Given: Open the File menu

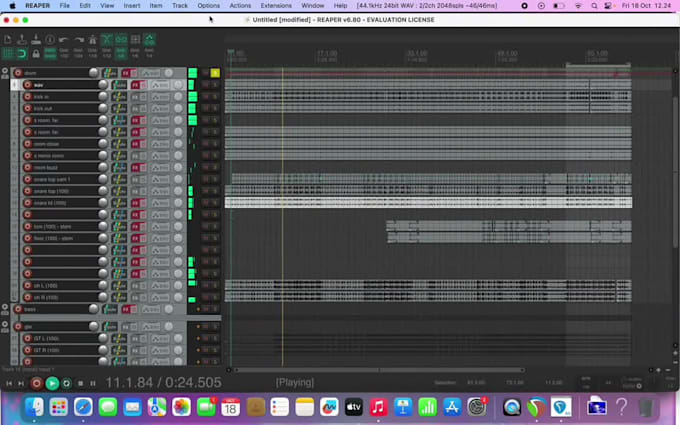Looking at the screenshot, I should pos(65,6).
